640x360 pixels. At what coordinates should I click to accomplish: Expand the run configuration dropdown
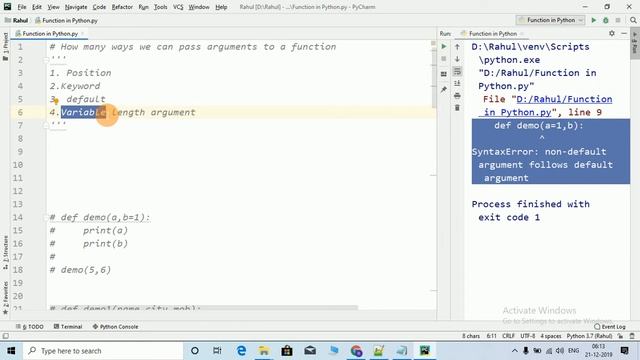580,20
